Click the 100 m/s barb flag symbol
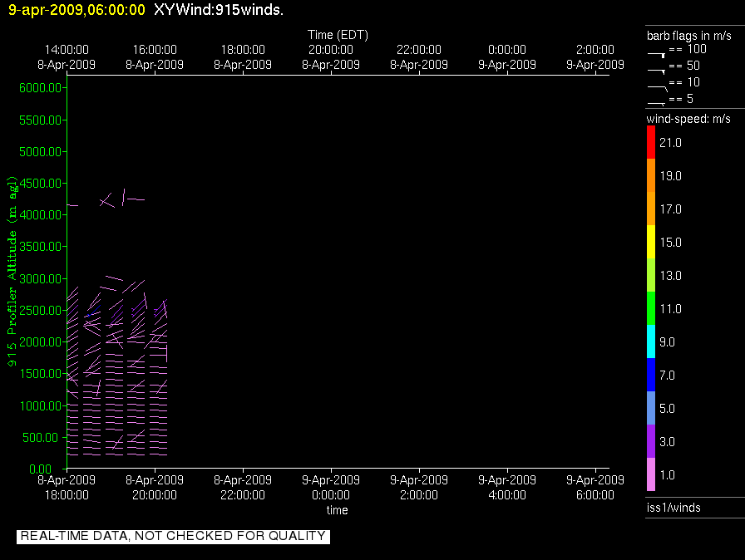745x560 pixels. point(656,55)
